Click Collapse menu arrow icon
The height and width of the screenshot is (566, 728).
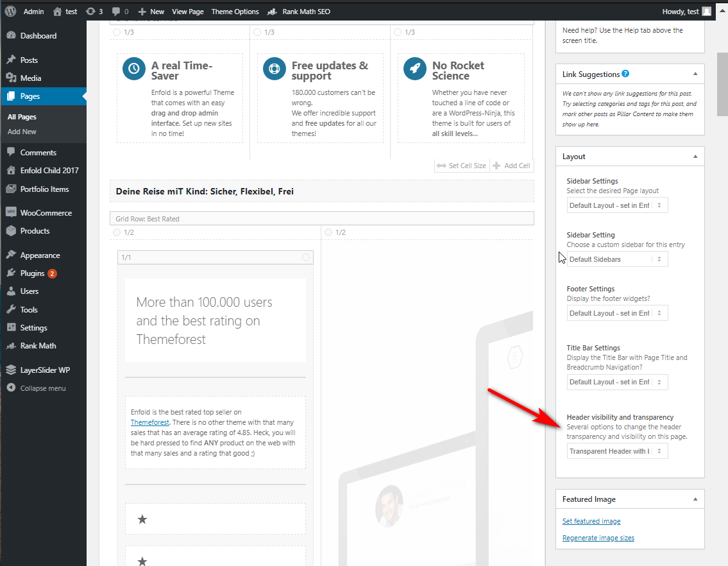(11, 388)
